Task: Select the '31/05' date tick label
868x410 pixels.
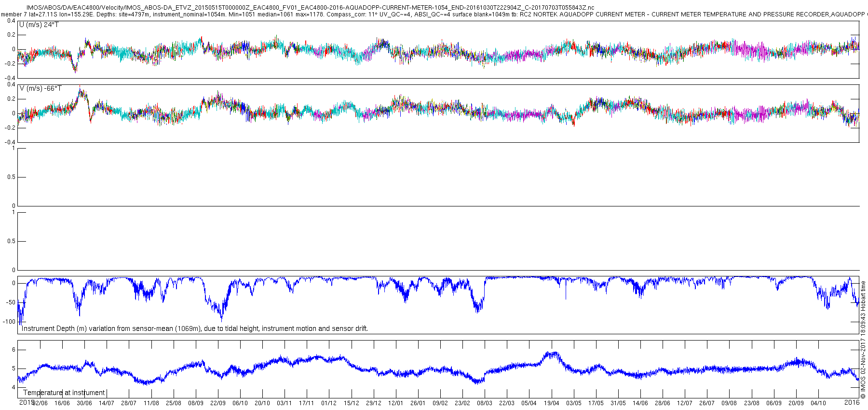Action: pyautogui.click(x=618, y=403)
